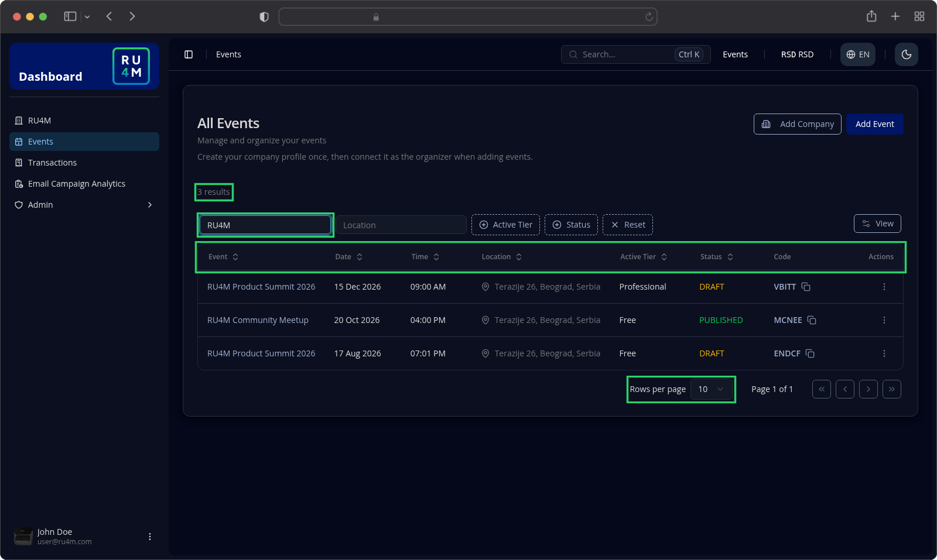Go to the first page of results
Viewport: 937px width, 560px height.
(822, 389)
